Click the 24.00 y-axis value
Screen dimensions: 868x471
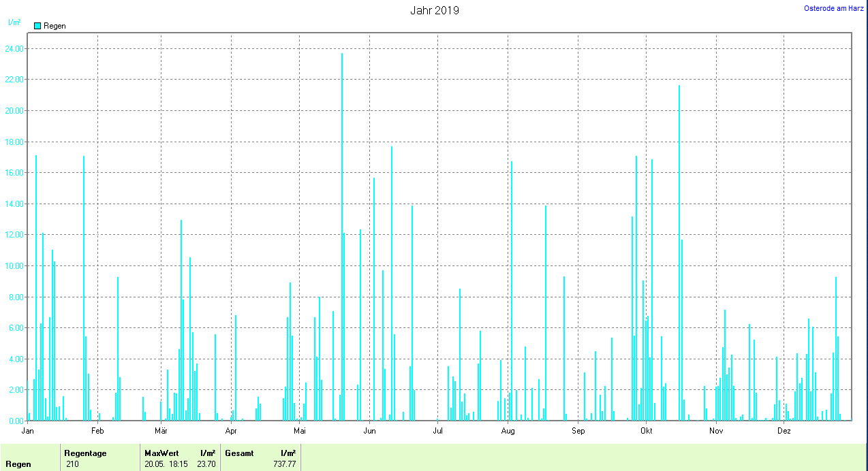pyautogui.click(x=14, y=49)
